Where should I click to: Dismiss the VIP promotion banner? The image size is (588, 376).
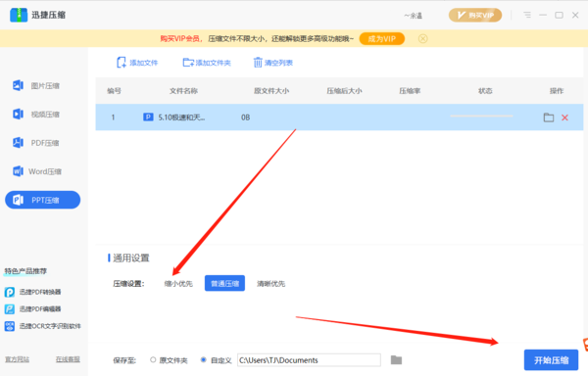422,38
